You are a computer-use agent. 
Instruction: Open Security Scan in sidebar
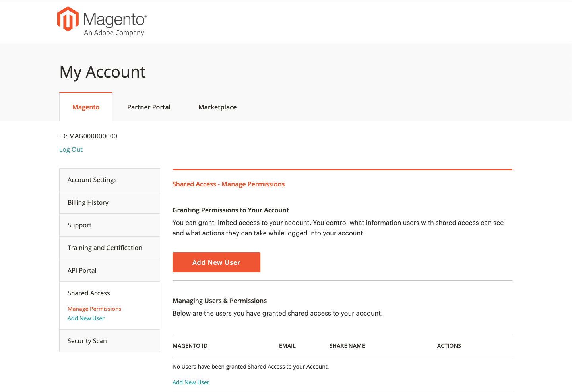[110, 341]
